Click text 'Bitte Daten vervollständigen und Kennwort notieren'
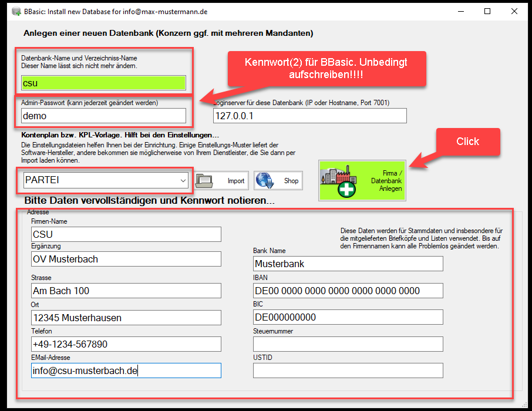 [150, 200]
